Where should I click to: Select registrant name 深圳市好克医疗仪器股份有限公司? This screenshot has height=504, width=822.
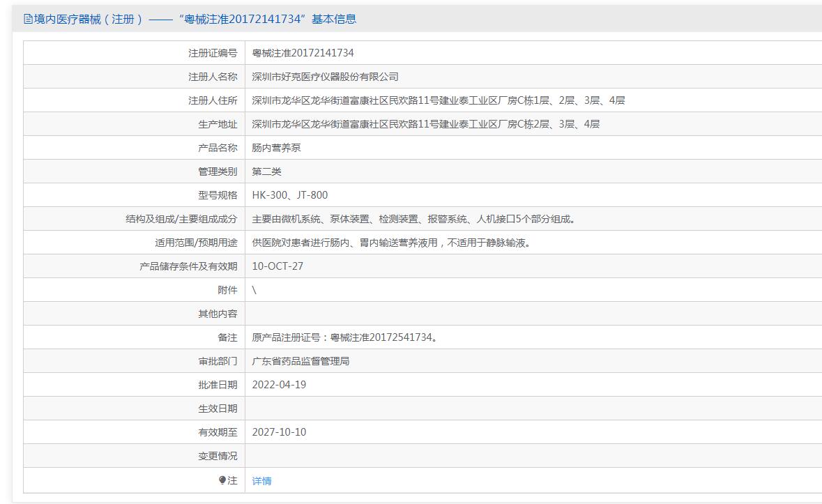[x=325, y=77]
